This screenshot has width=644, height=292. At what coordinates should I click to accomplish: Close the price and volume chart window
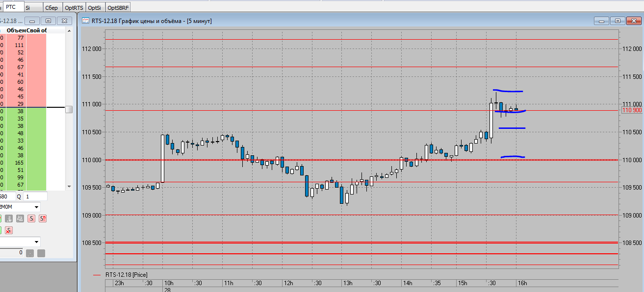coord(633,21)
